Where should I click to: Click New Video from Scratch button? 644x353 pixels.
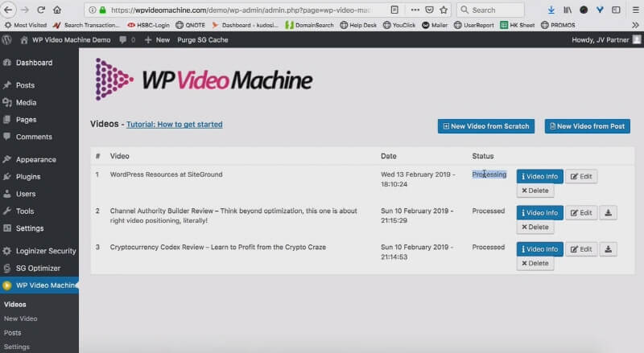click(486, 126)
